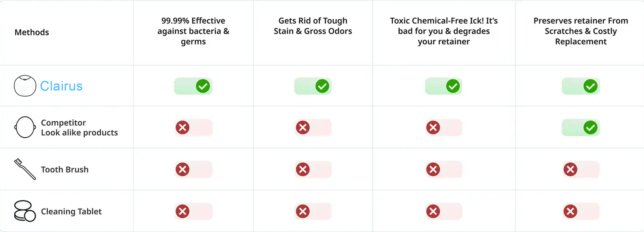Viewport: 644px width, 232px height.
Task: Click Cleaning Tablet red X under Toxic Chemical-Free
Action: pyautogui.click(x=433, y=211)
